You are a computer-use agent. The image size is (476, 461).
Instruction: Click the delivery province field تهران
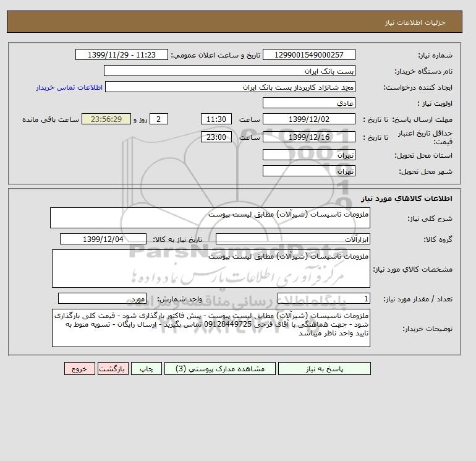308,155
